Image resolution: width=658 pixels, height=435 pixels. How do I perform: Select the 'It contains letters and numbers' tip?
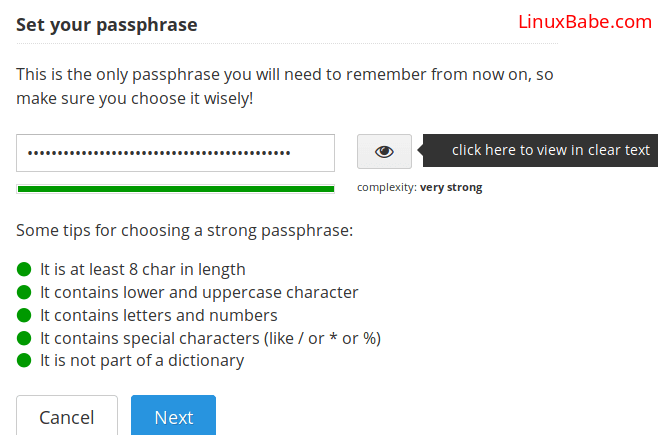pyautogui.click(x=158, y=315)
